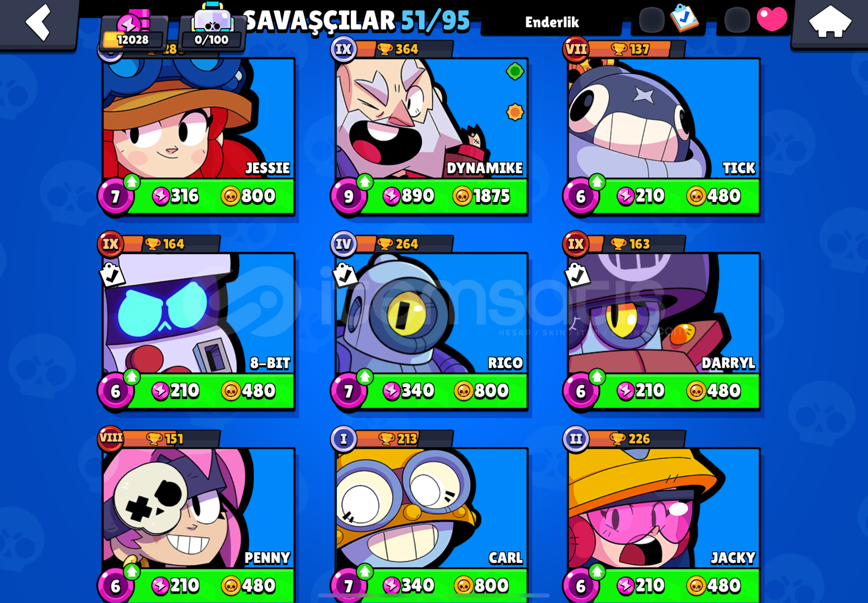Tap the pink heart favorites icon

pos(772,19)
